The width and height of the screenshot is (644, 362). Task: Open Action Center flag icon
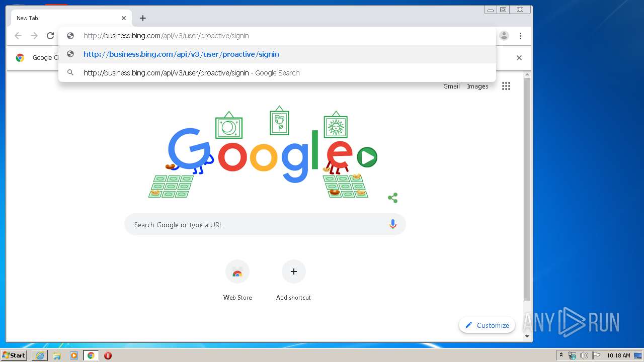(x=596, y=355)
